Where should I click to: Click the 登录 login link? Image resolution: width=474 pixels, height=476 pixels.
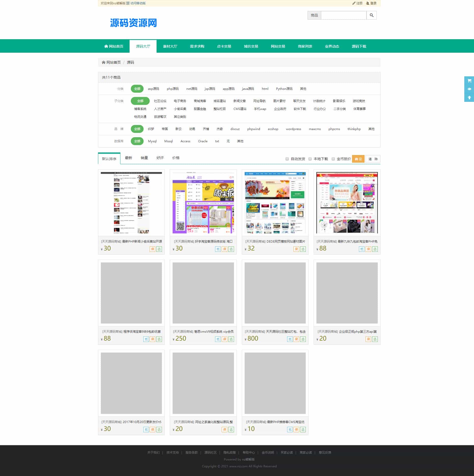371,3
